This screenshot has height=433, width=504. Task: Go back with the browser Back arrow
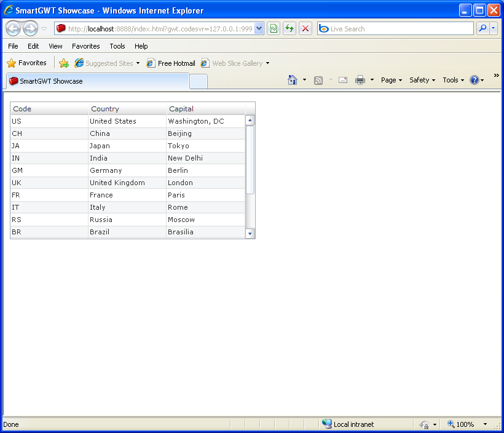(x=13, y=29)
